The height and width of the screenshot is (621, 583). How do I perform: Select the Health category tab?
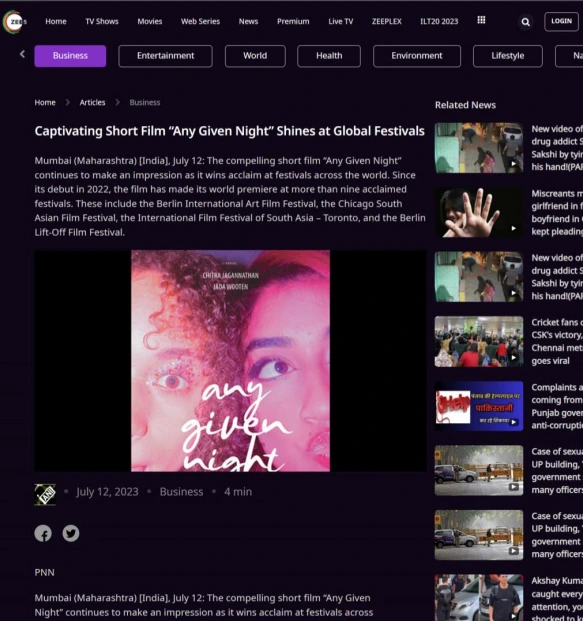(329, 56)
